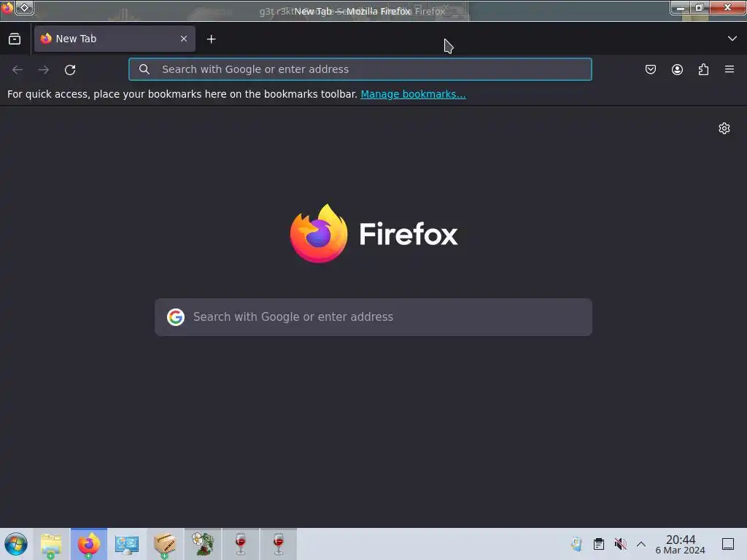
Task: Reload the current page
Action: [70, 69]
